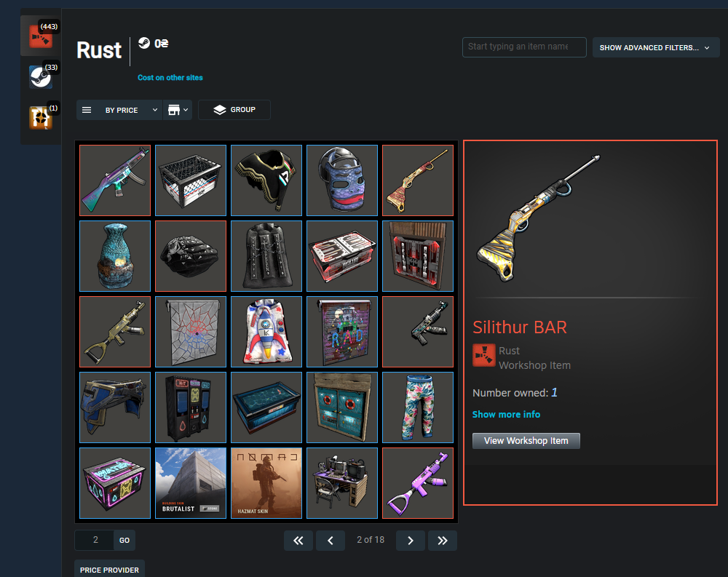Select the Nomad hazmat skin thumbnail

(x=266, y=482)
